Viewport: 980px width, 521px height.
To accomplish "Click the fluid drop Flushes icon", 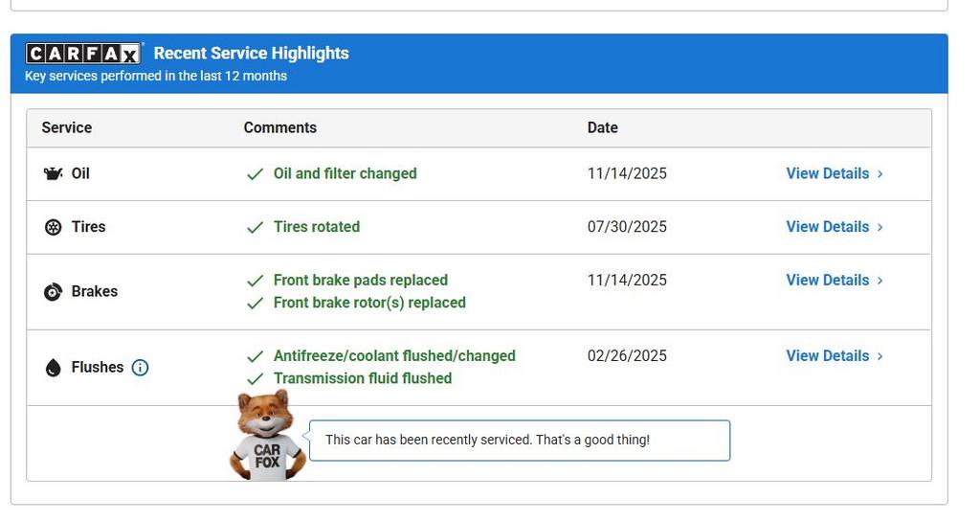I will (x=54, y=368).
